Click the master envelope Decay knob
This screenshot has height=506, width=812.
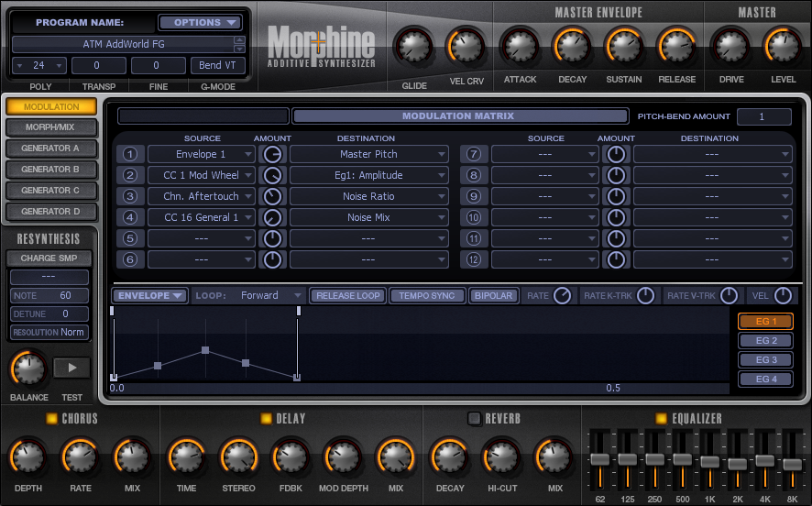pyautogui.click(x=572, y=47)
